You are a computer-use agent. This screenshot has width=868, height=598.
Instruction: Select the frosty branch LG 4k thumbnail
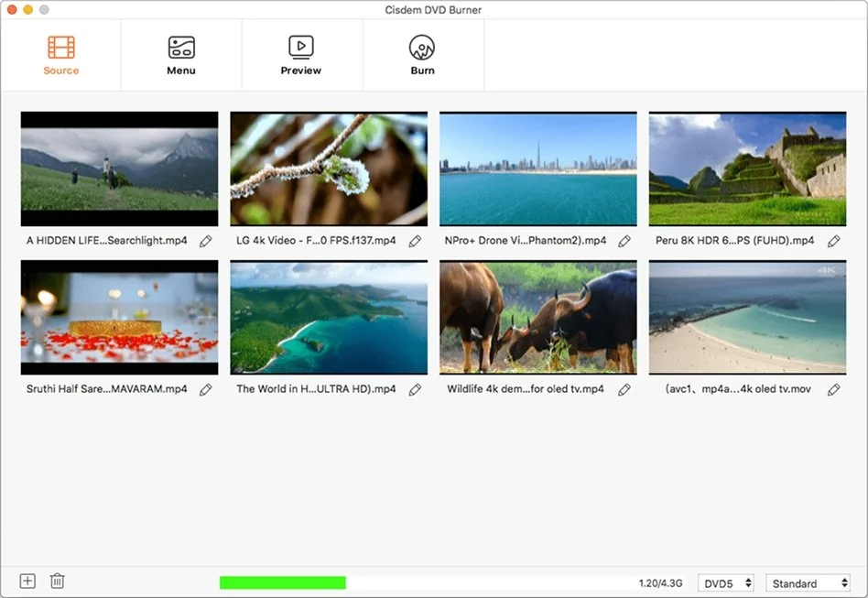[x=329, y=169]
